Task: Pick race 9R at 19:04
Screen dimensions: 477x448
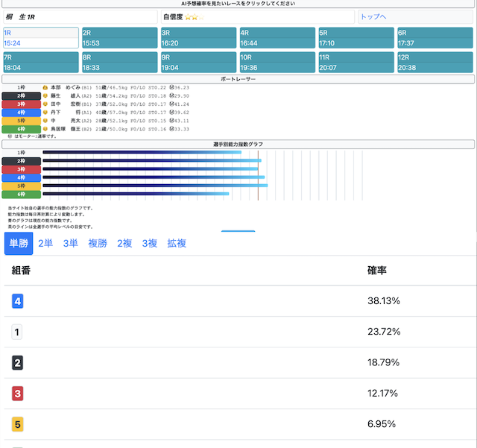Action: point(198,62)
